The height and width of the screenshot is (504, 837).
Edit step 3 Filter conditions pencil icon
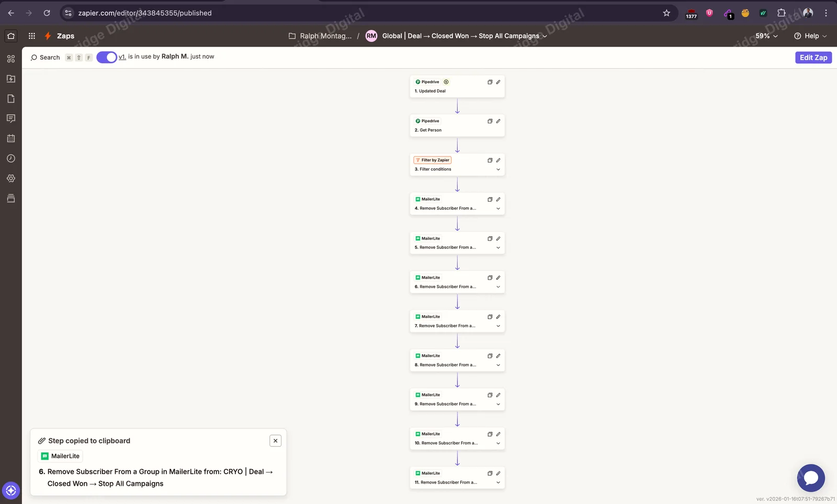pyautogui.click(x=498, y=161)
